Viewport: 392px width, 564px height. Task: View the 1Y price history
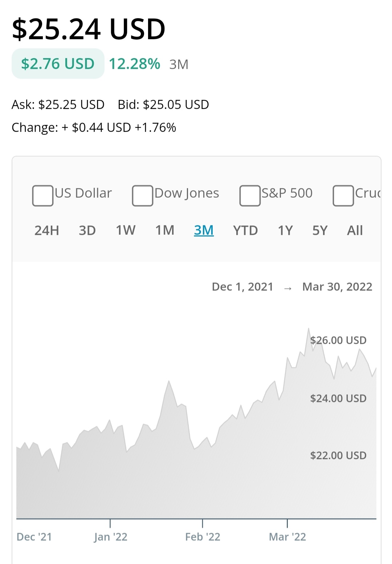pyautogui.click(x=285, y=230)
